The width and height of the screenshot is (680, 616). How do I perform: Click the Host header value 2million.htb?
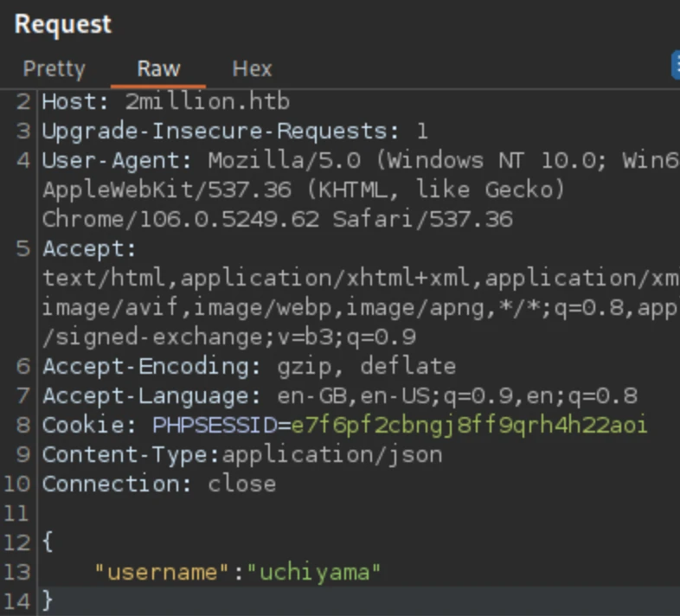208,102
